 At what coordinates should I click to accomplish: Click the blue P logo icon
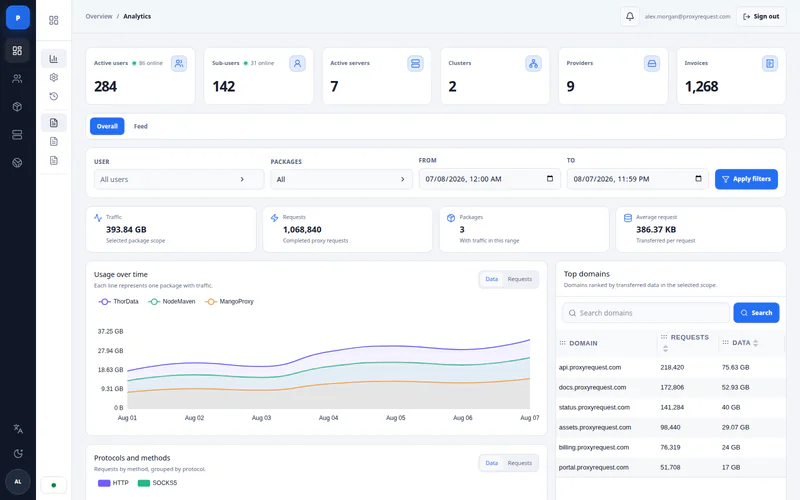(18, 18)
